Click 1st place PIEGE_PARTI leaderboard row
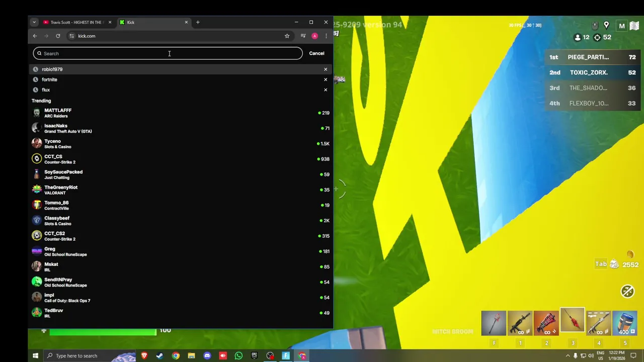 pos(593,57)
